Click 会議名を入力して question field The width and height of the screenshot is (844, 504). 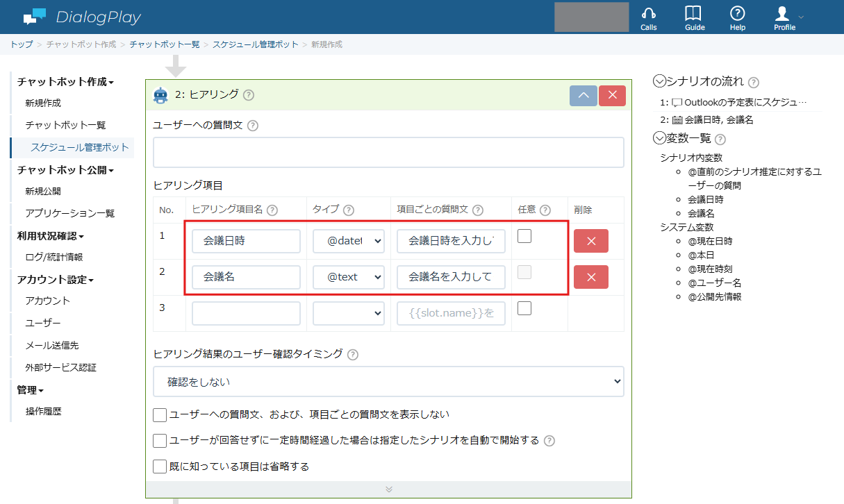[452, 277]
